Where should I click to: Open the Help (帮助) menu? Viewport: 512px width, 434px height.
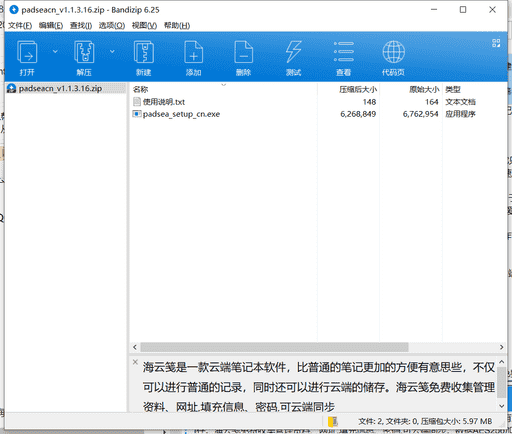(x=177, y=25)
